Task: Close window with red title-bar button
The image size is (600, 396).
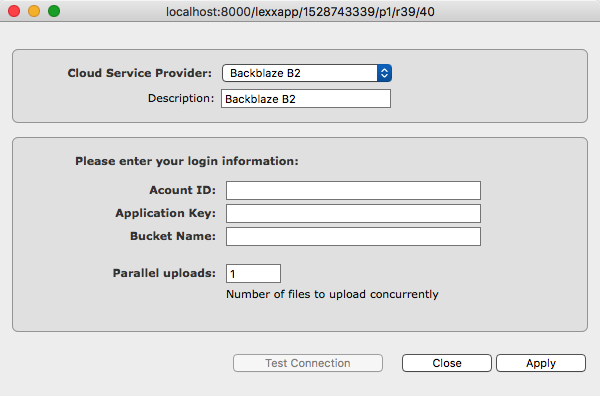Action: tap(14, 11)
